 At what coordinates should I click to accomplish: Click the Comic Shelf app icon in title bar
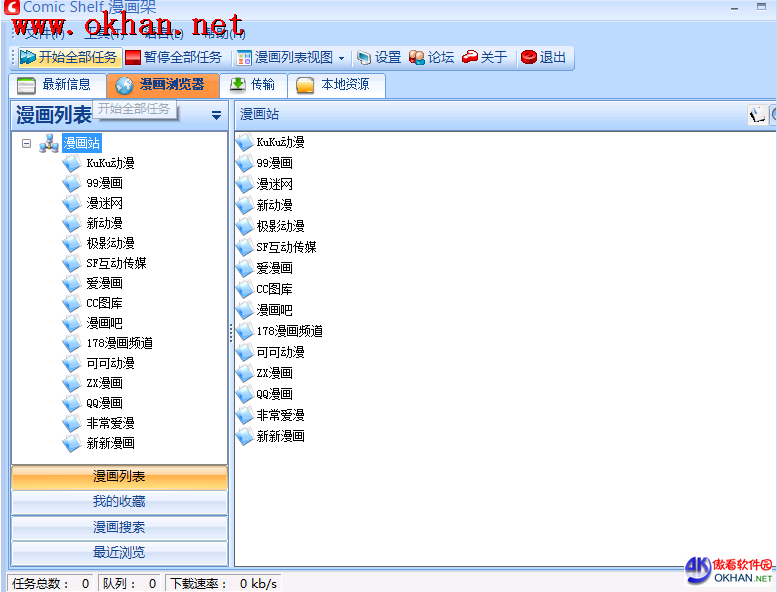click(12, 7)
